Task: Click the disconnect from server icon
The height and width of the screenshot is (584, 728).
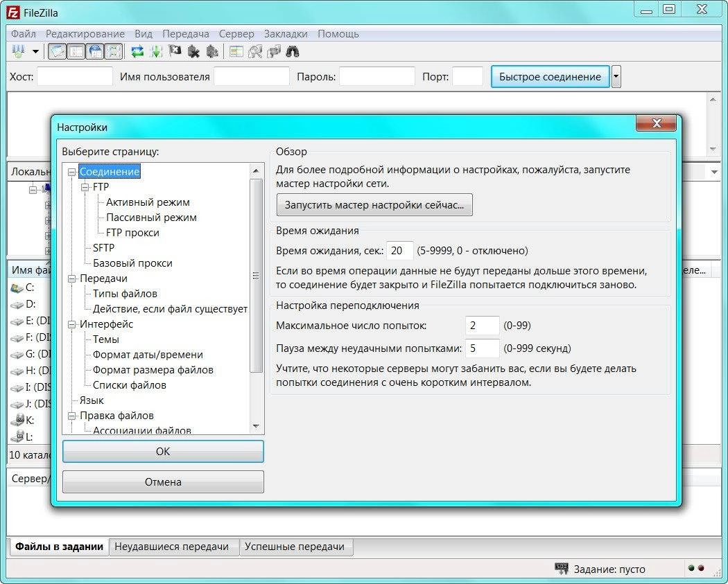Action: pos(193,51)
